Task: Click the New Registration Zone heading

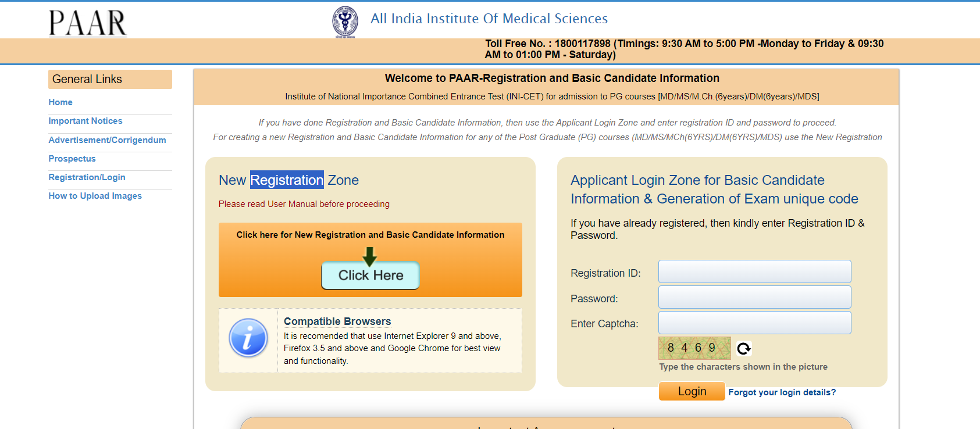Action: point(288,180)
